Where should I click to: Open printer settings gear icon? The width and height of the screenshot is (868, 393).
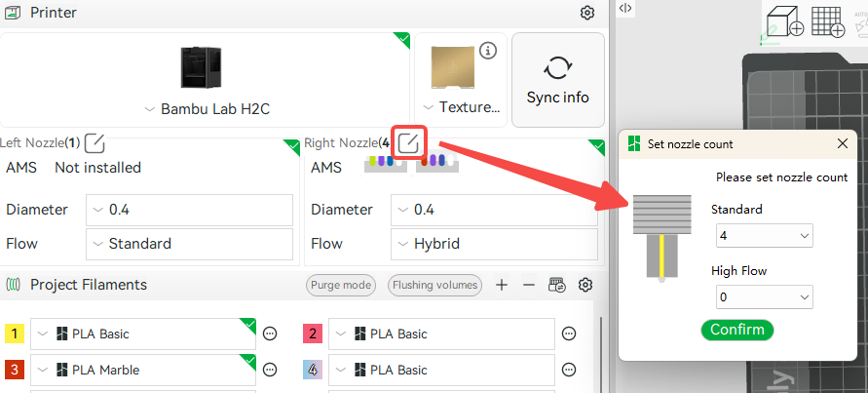[x=586, y=13]
